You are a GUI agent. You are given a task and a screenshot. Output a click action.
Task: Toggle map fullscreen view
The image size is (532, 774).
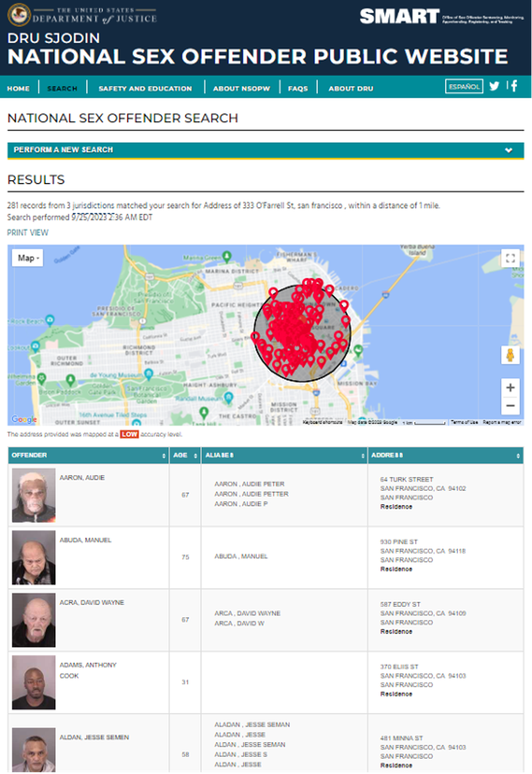pyautogui.click(x=510, y=258)
